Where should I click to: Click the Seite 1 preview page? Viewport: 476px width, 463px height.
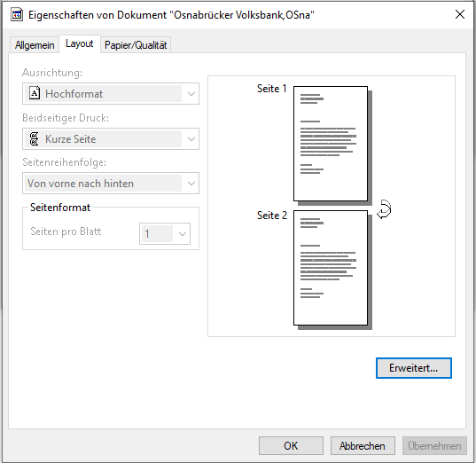coord(331,144)
